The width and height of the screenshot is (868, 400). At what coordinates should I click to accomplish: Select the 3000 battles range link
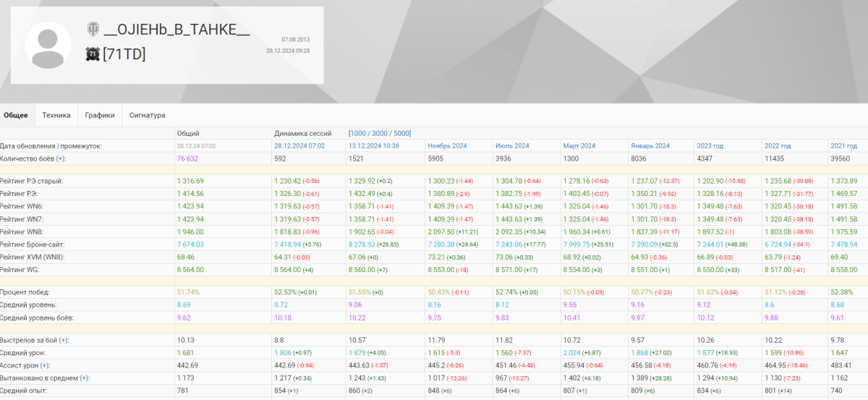click(380, 134)
